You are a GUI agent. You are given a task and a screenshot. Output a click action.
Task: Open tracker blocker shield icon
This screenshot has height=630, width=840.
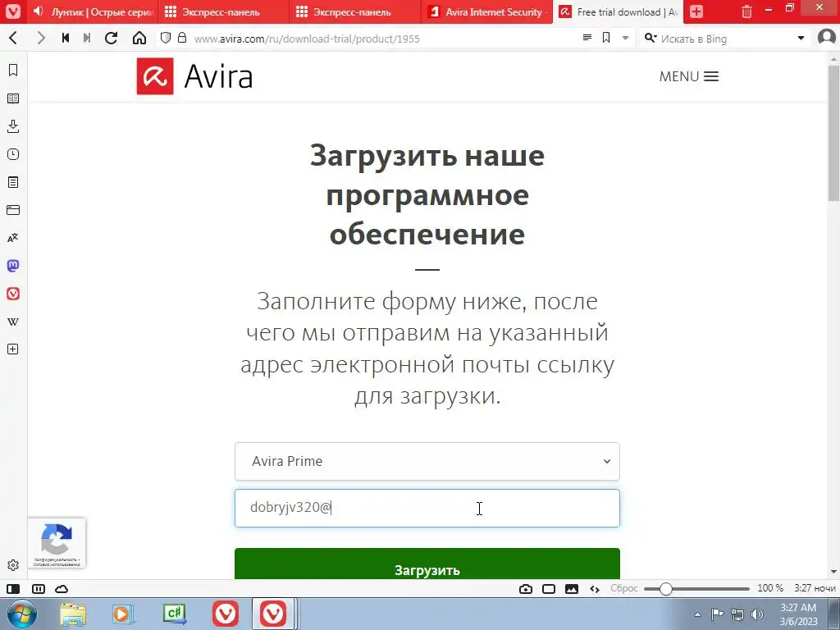(x=166, y=38)
